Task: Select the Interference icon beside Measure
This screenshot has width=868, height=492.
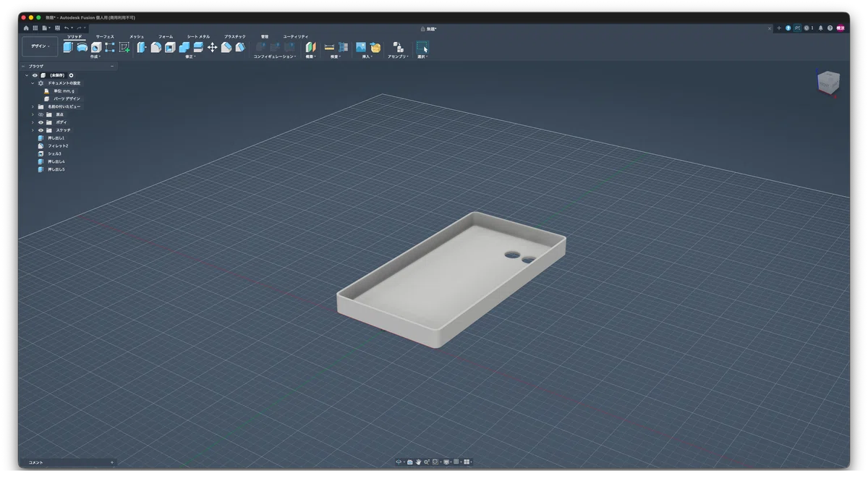Action: coord(343,47)
